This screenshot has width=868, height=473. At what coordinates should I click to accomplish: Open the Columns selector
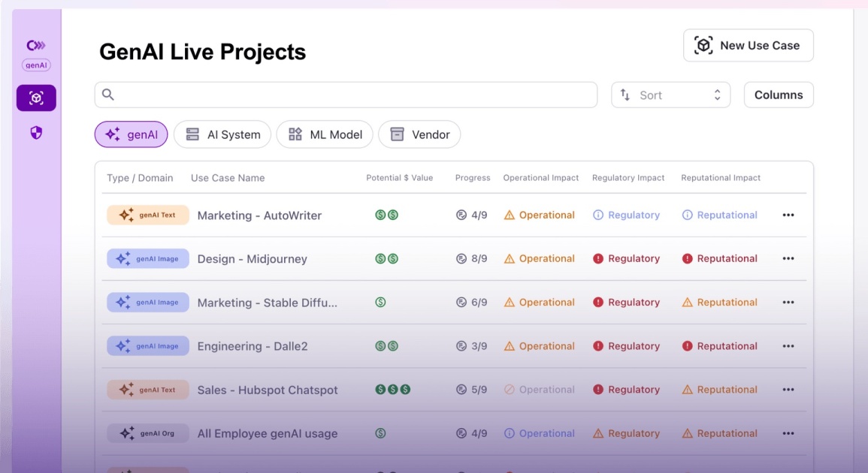click(x=778, y=95)
